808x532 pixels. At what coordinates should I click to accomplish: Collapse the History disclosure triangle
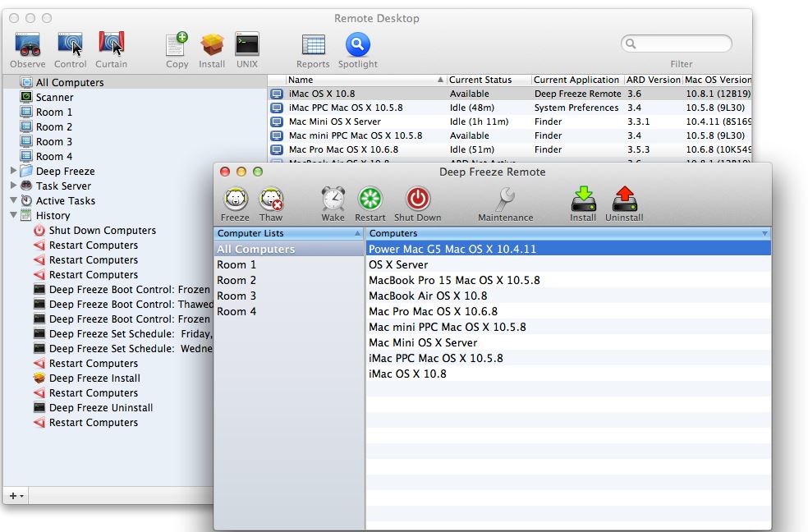[13, 215]
